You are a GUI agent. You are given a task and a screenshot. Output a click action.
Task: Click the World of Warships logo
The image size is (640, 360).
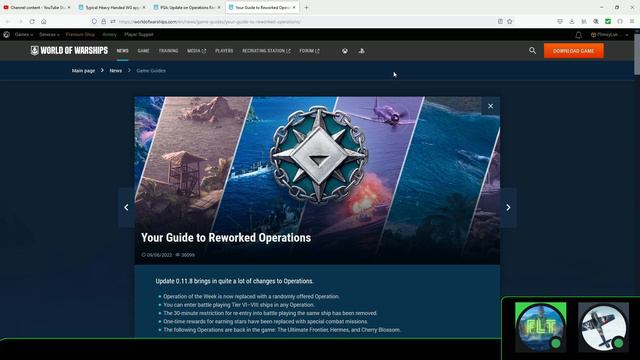click(69, 51)
